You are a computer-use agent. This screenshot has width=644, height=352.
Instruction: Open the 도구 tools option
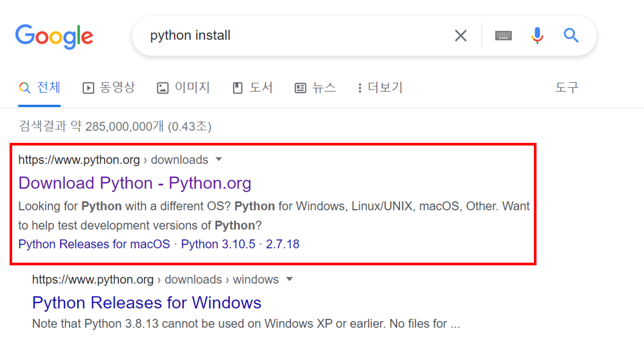(567, 88)
